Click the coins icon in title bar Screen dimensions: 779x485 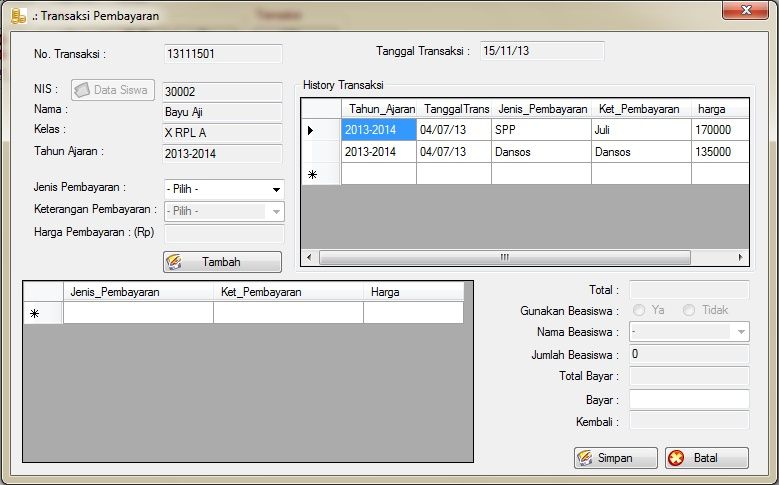click(x=18, y=16)
